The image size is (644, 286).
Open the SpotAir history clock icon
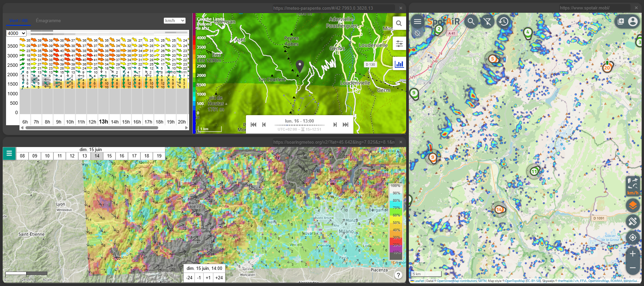[x=503, y=22]
